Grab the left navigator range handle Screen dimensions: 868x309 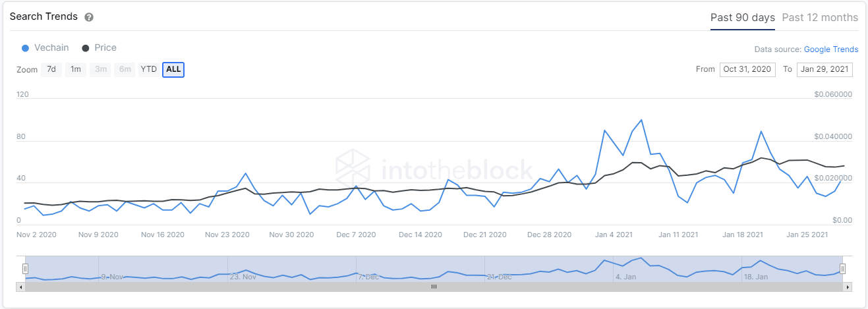click(x=25, y=268)
